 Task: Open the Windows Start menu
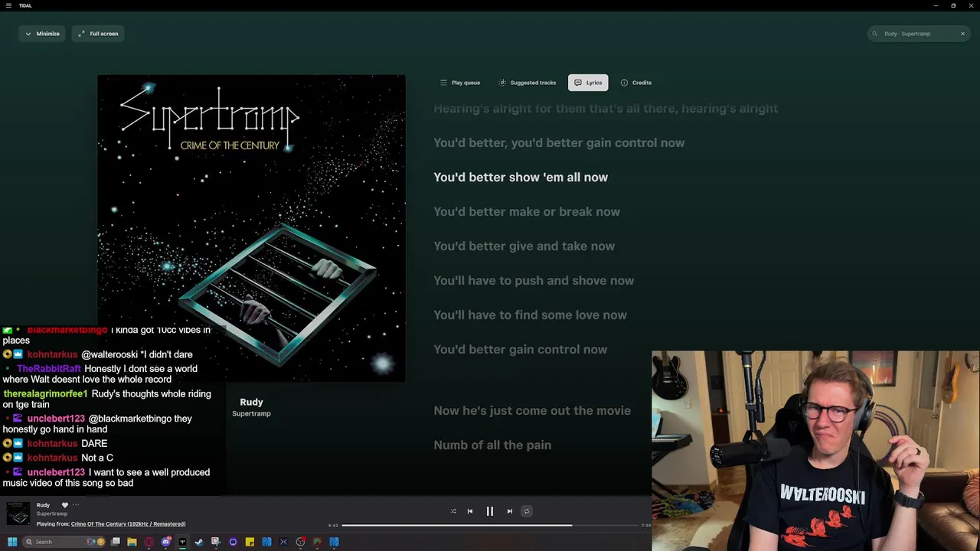coord(12,542)
